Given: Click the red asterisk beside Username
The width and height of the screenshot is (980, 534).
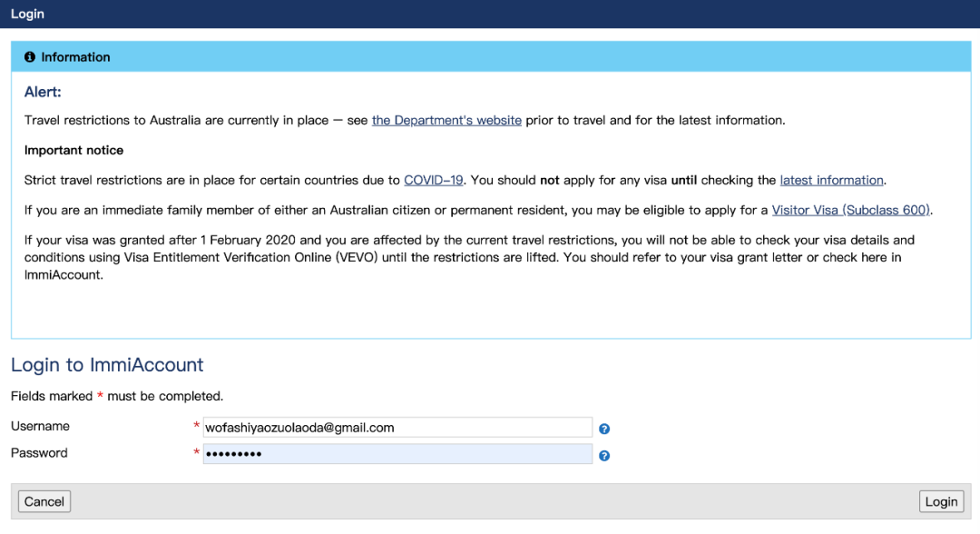Looking at the screenshot, I should [x=196, y=427].
